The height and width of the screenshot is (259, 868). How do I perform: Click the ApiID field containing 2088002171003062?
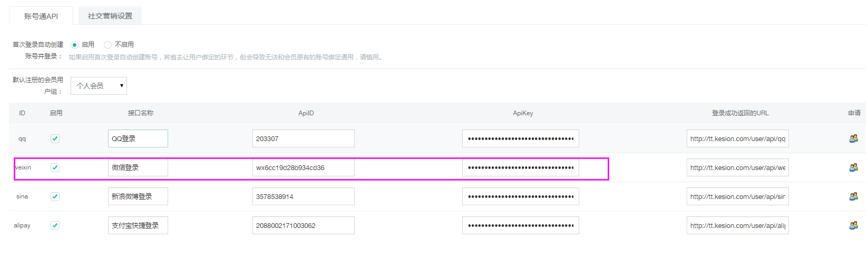303,225
